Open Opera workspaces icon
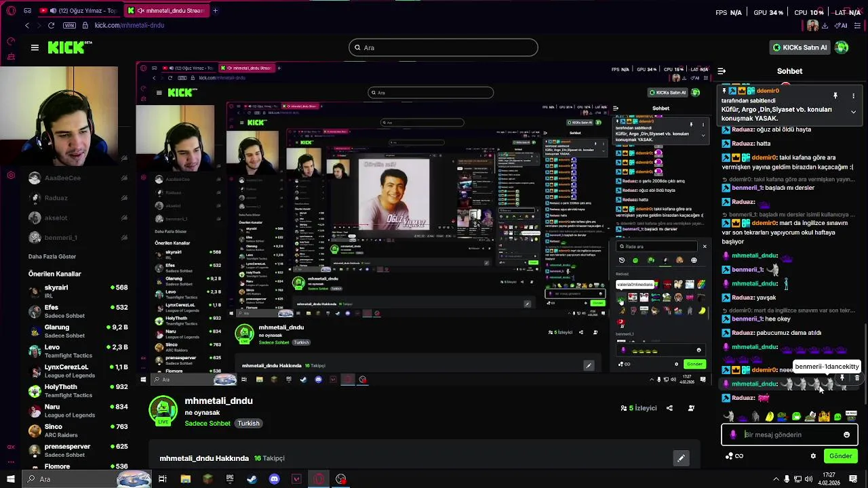 pyautogui.click(x=27, y=11)
